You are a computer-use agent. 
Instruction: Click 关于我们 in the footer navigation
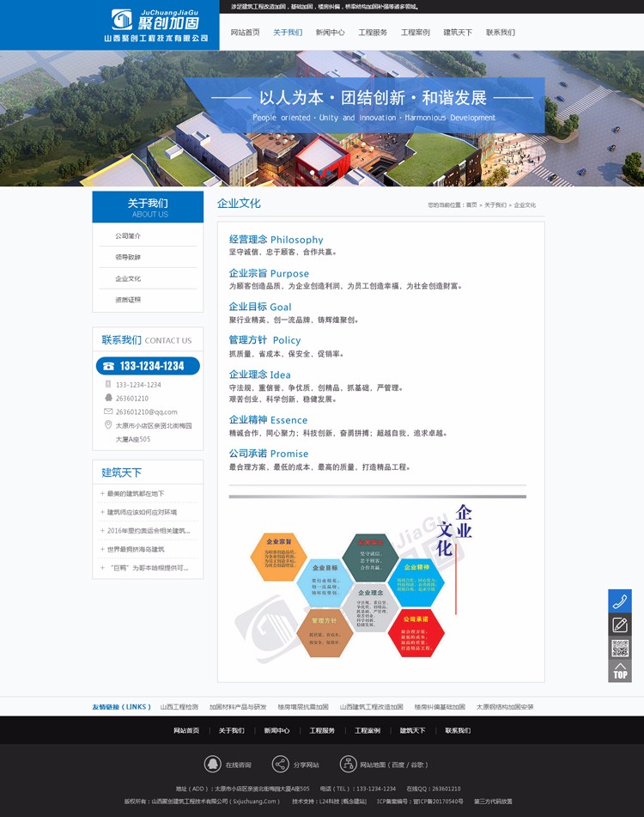point(232,730)
